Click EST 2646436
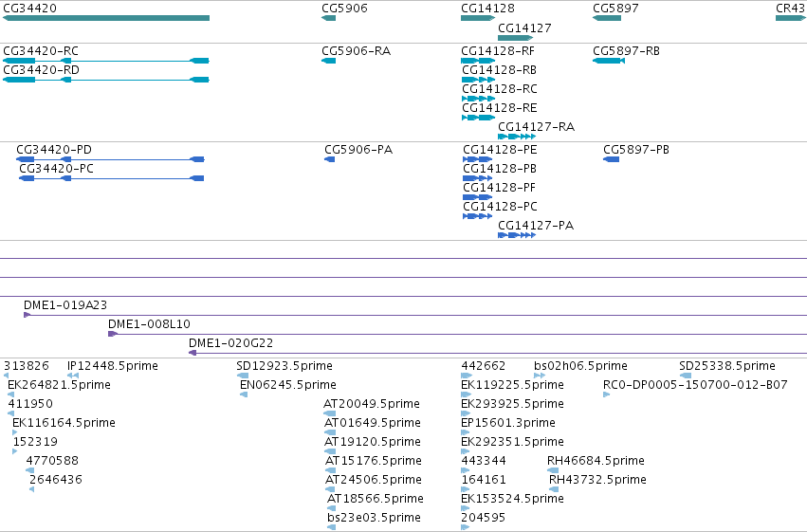 pyautogui.click(x=31, y=490)
